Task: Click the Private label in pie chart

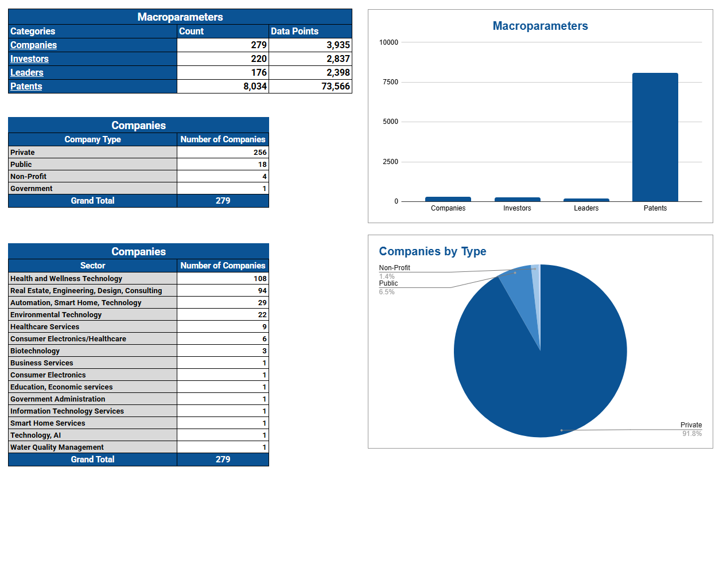Action: point(691,425)
